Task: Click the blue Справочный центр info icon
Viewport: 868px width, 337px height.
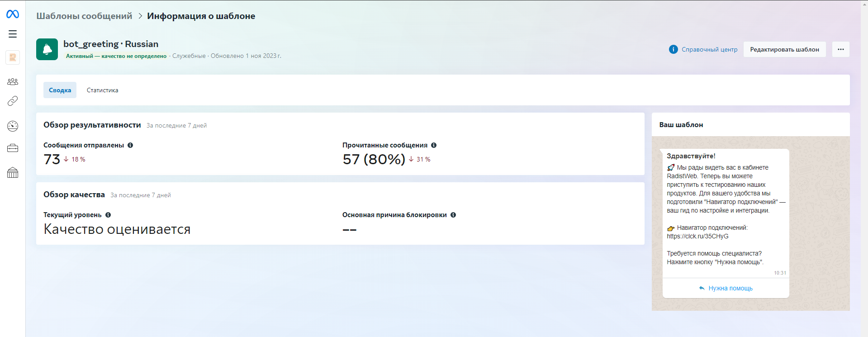Action: 673,49
